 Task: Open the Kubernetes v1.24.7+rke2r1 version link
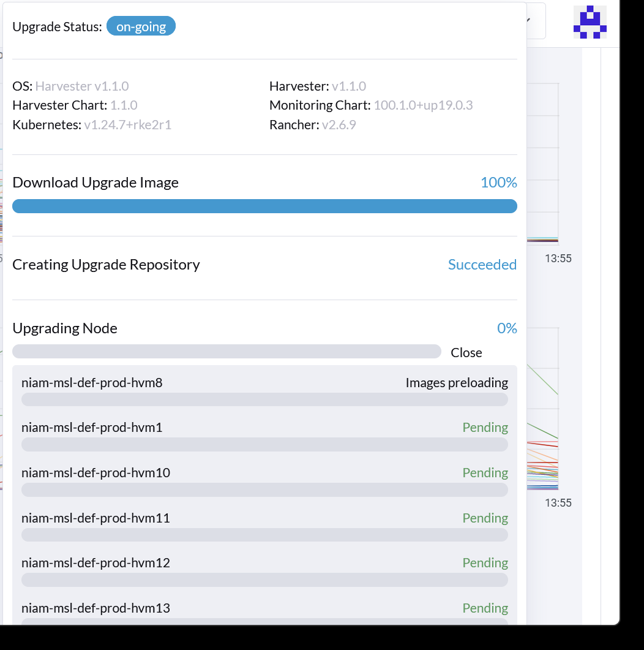click(x=127, y=124)
